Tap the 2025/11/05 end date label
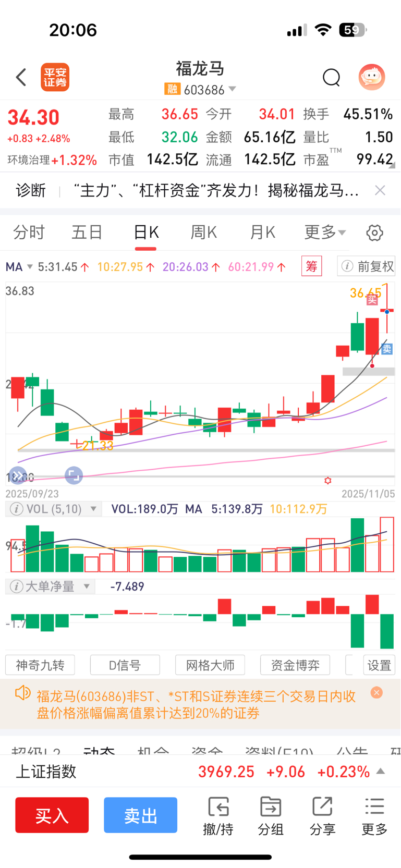This screenshot has height=868, width=401. [x=368, y=493]
